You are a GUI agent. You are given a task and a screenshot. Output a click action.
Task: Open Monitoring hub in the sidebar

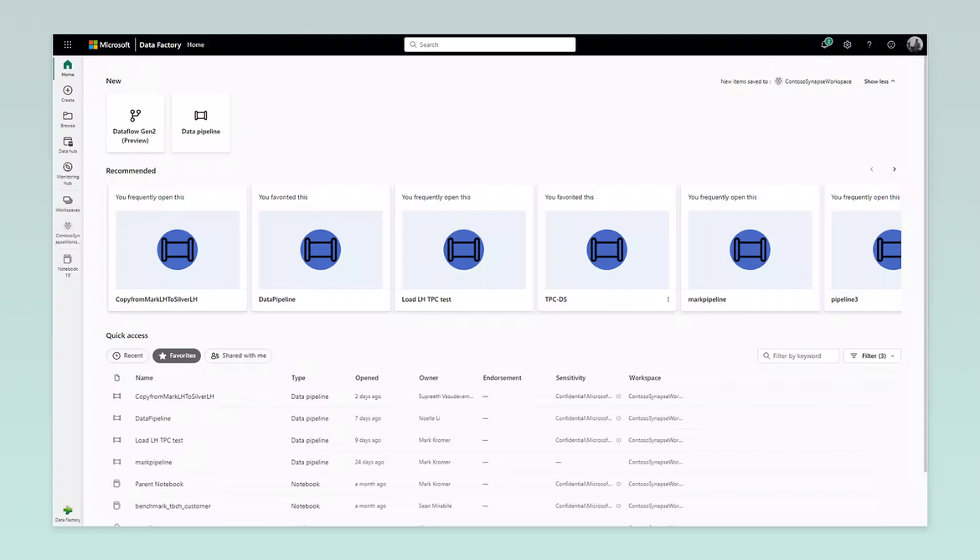point(68,174)
